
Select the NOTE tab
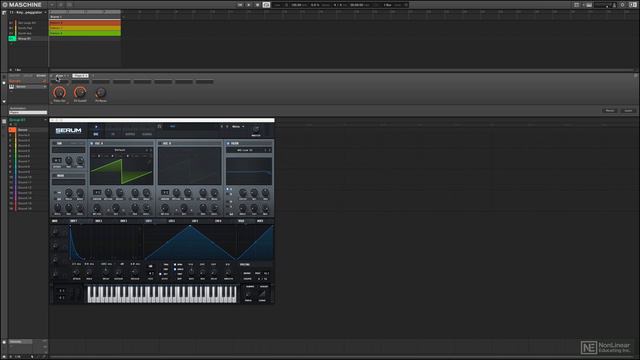pyautogui.click(x=260, y=221)
